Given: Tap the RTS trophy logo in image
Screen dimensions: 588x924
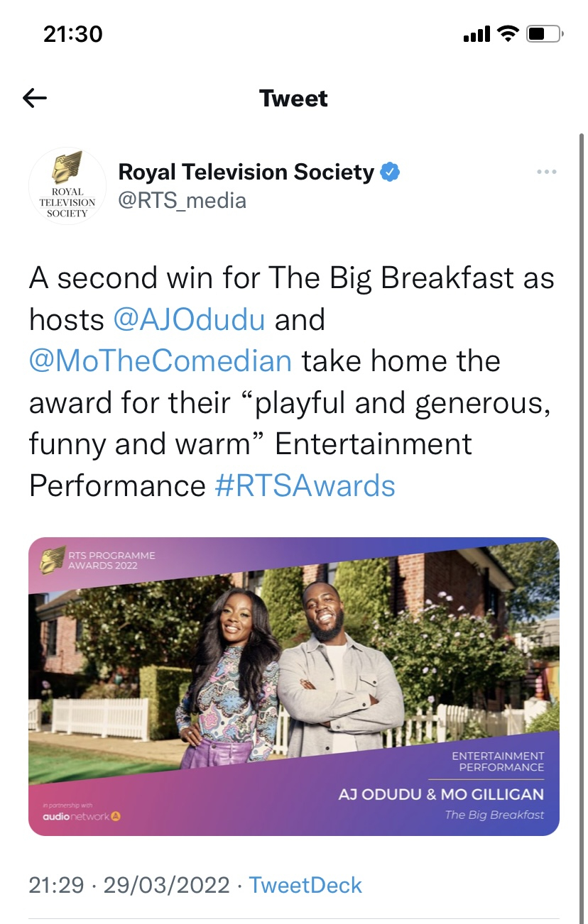Looking at the screenshot, I should tap(51, 561).
